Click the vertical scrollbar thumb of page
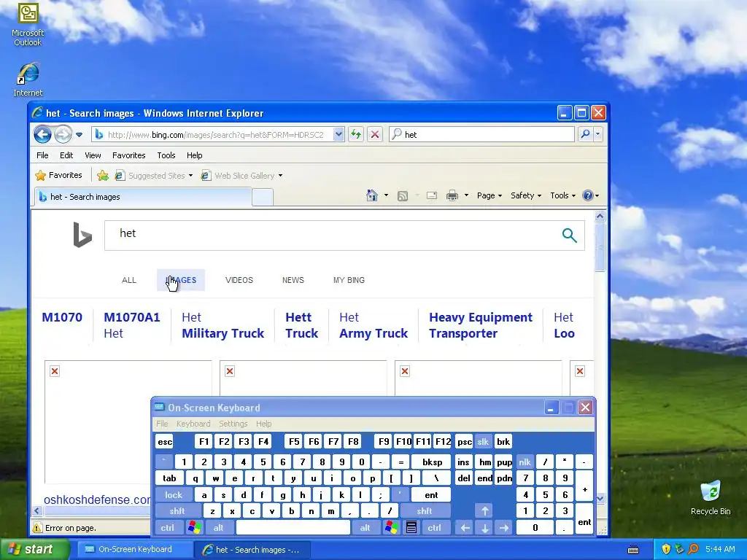The height and width of the screenshot is (560, 747). pyautogui.click(x=600, y=247)
